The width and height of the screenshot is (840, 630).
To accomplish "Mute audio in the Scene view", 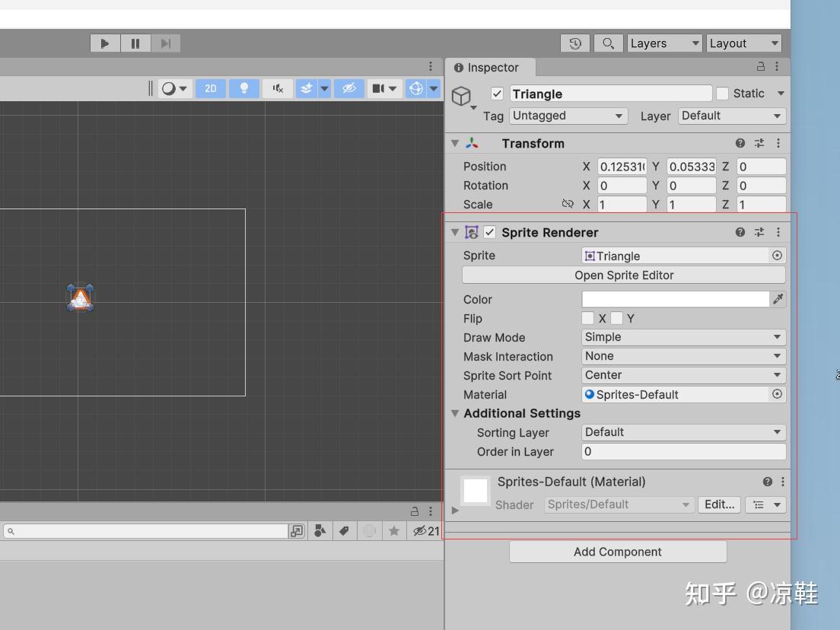I will pyautogui.click(x=277, y=87).
